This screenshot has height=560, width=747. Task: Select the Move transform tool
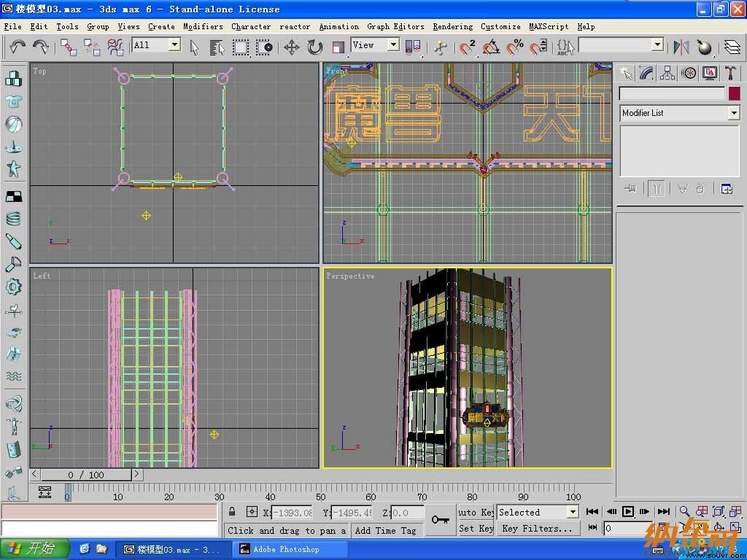coord(292,47)
